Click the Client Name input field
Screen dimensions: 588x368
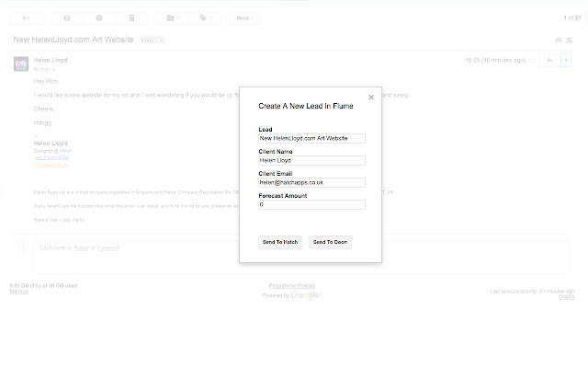(311, 160)
